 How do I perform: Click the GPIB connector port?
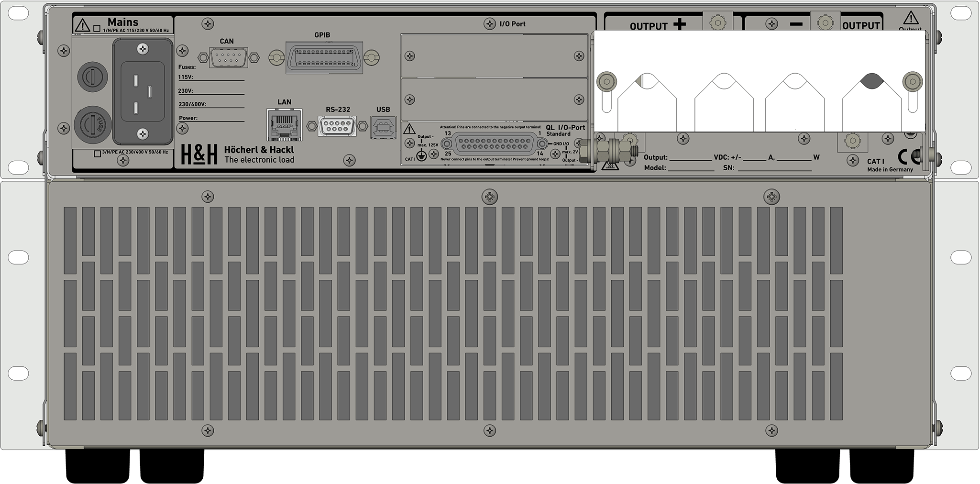324,57
